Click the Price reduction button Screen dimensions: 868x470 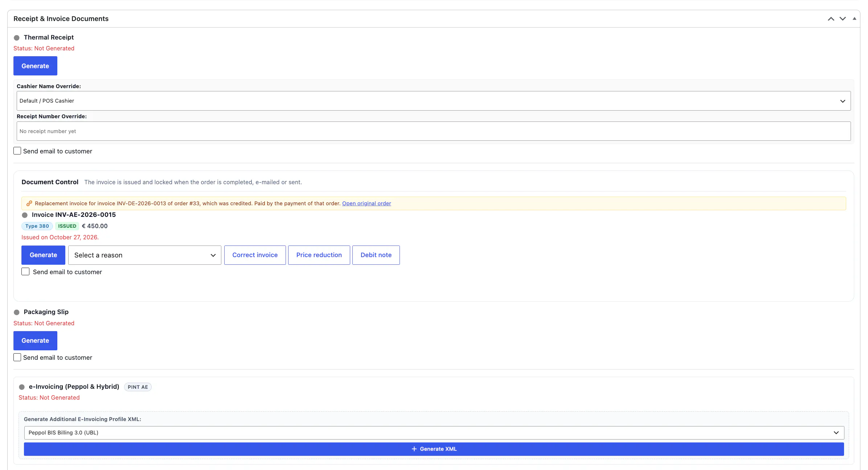click(x=319, y=255)
